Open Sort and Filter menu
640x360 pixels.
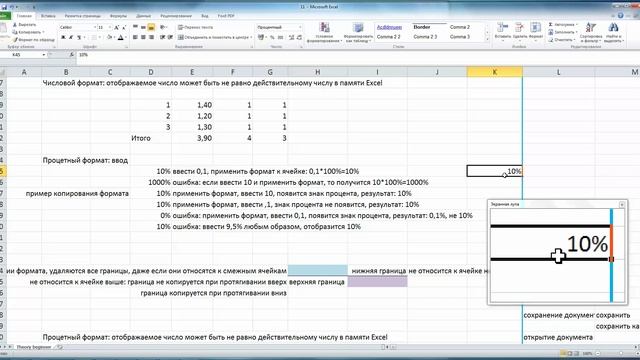[x=591, y=33]
